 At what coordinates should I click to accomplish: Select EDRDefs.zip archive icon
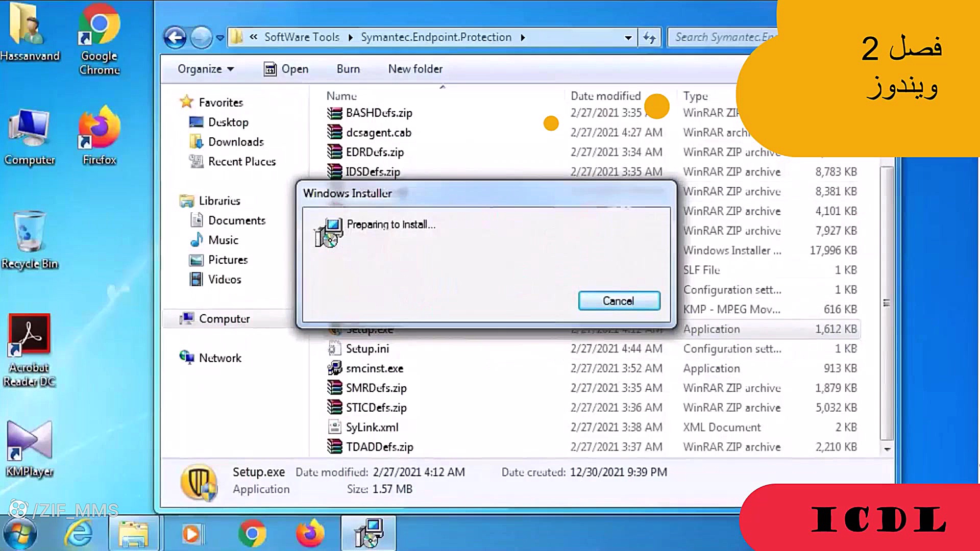point(334,152)
